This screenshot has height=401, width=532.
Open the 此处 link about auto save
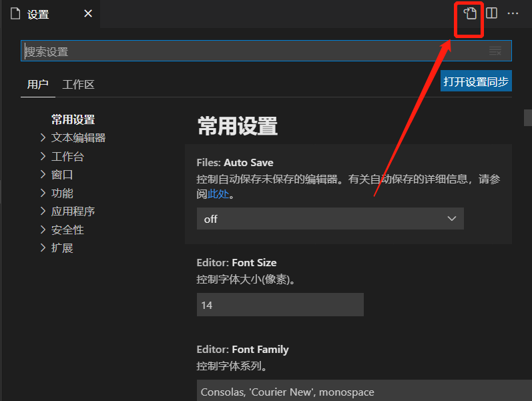[x=218, y=194]
